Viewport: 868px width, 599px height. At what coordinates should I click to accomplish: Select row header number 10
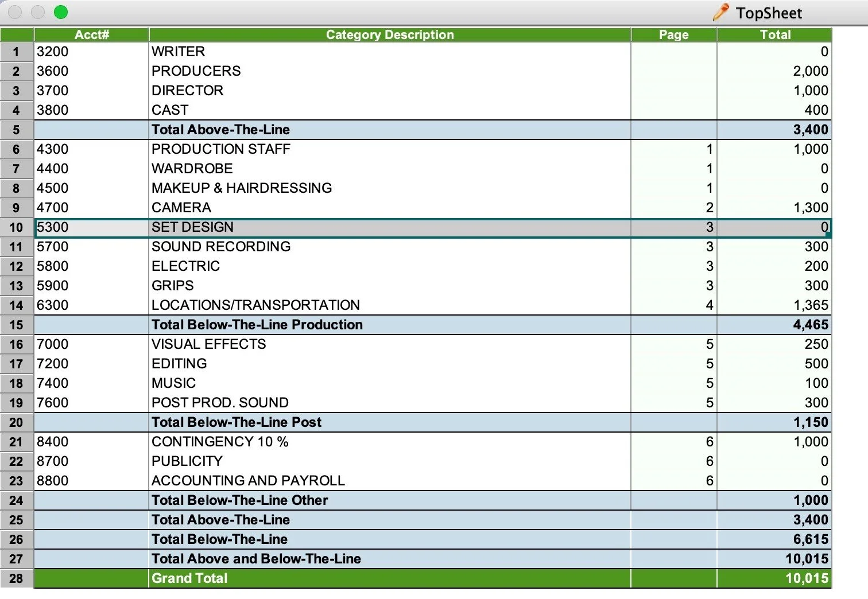17,227
